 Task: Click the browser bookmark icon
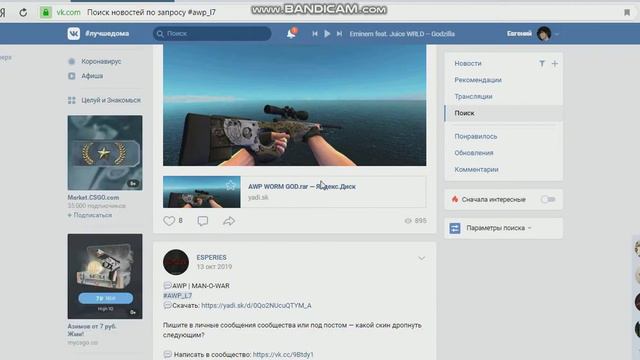627,12
